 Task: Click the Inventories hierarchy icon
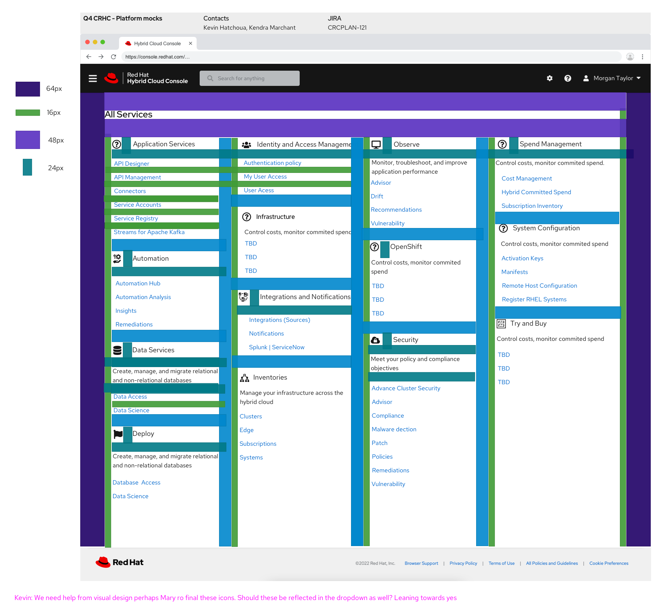point(245,378)
